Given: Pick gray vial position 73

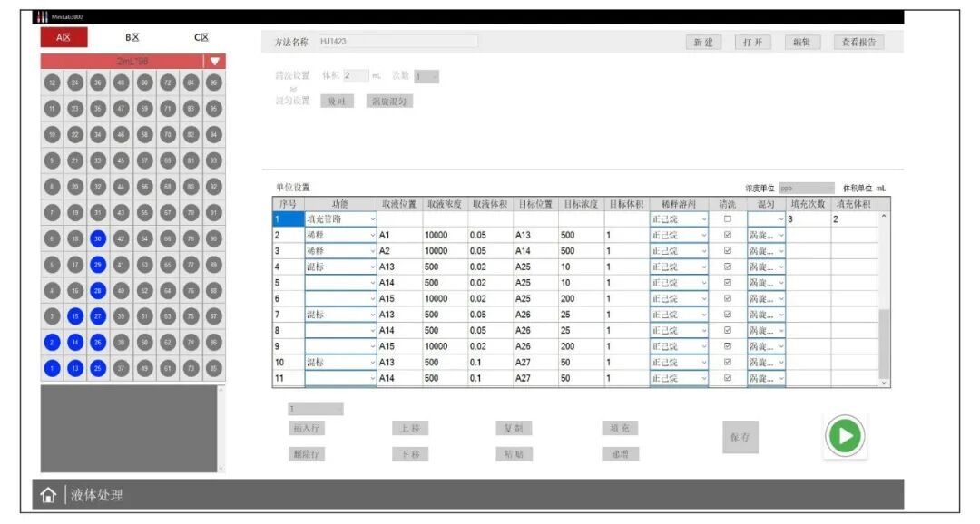Looking at the screenshot, I should [191, 368].
